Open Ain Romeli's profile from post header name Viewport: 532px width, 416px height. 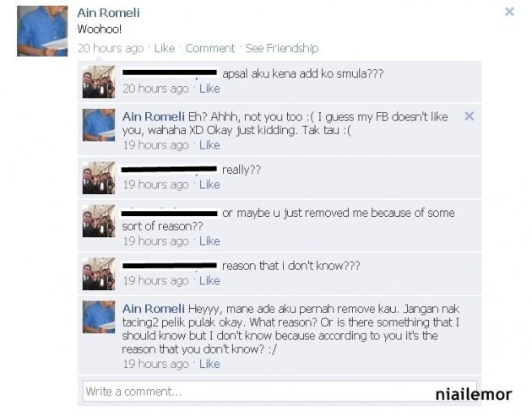tap(108, 13)
